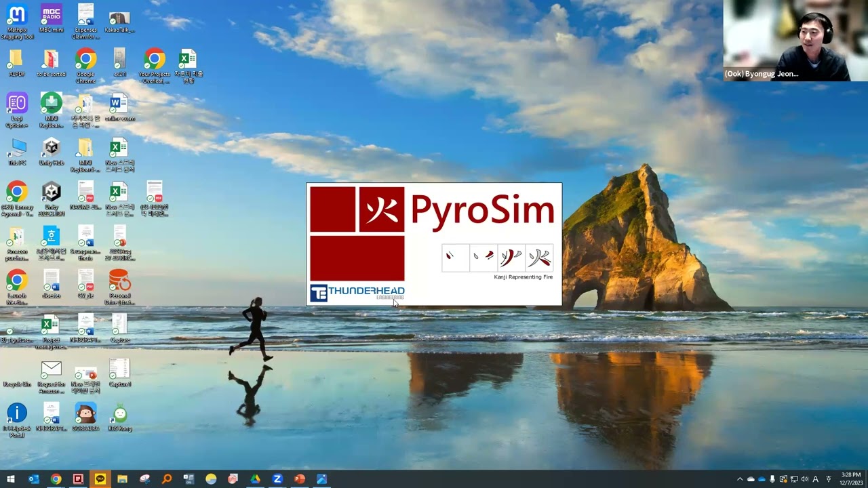Viewport: 868px width, 488px height.
Task: Open KakaoTalk from the taskbar
Action: [100, 479]
